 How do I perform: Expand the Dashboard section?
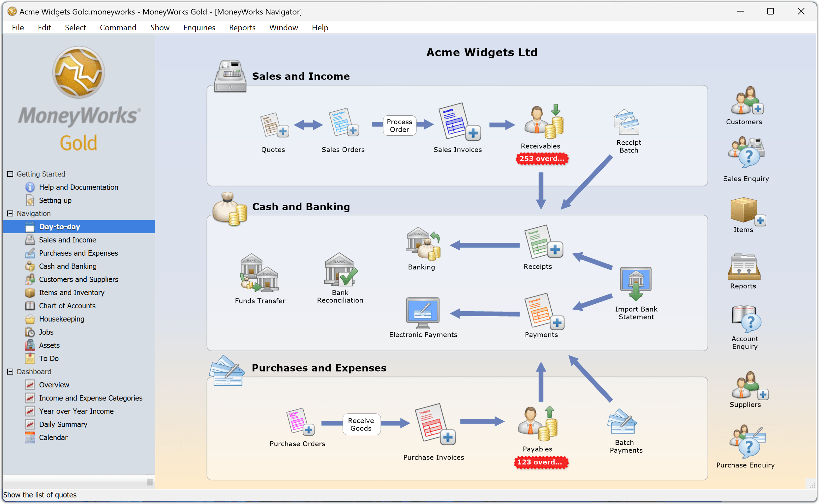[x=11, y=371]
